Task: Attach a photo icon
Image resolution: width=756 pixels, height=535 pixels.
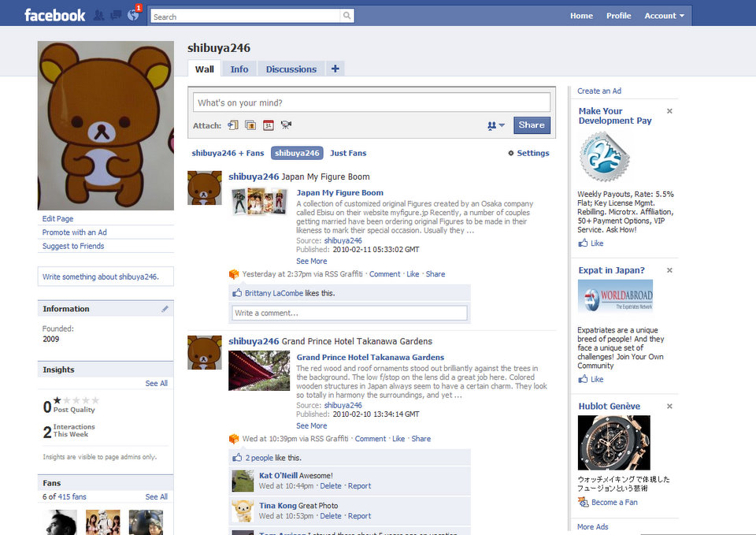Action: (x=250, y=125)
